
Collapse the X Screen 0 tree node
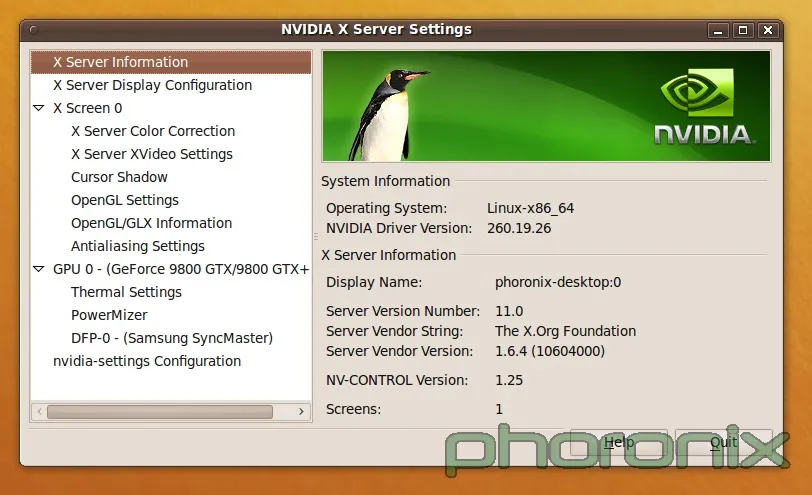click(39, 108)
